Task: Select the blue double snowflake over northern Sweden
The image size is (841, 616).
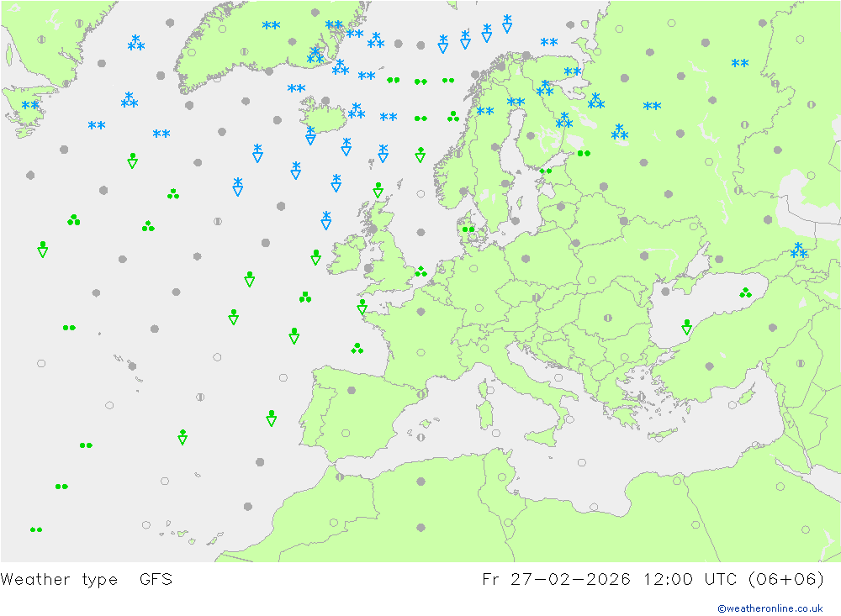Action: (485, 111)
